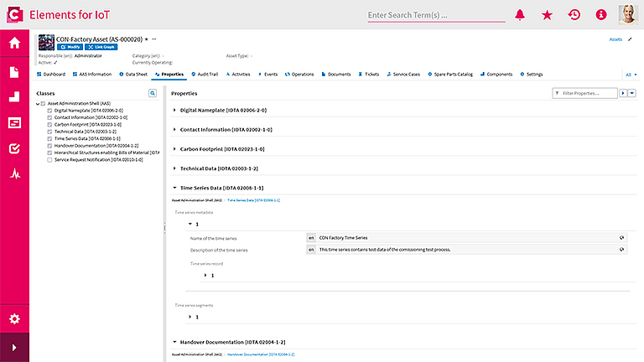The image size is (644, 362).
Task: Switch to the Events tab
Action: 267,75
